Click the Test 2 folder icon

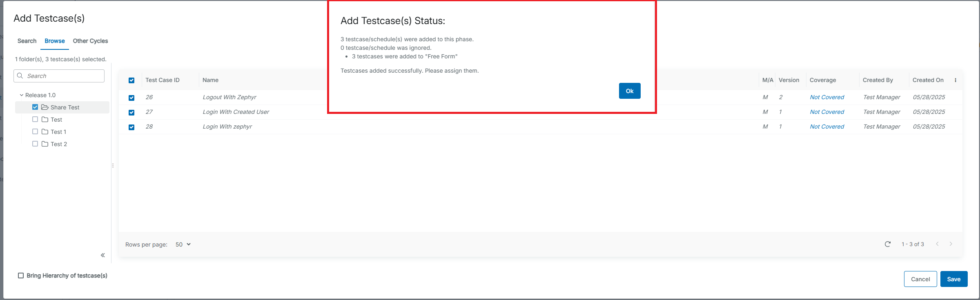pyautogui.click(x=45, y=144)
